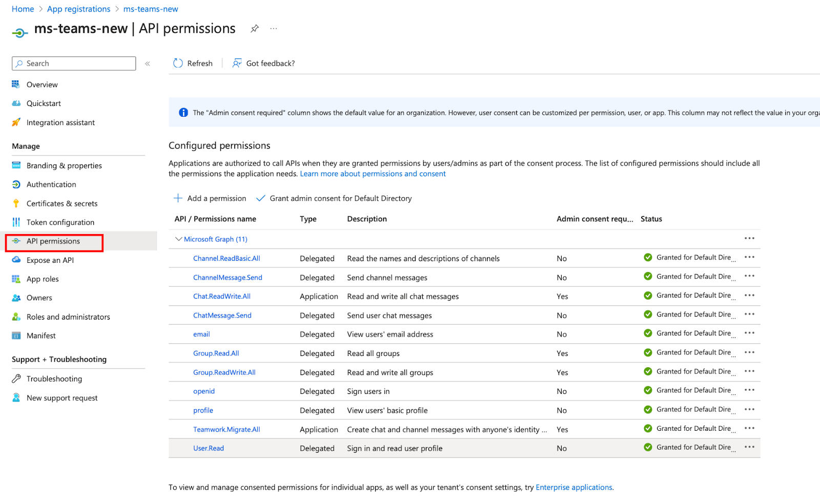Click the Admin consent requ... column header
The width and height of the screenshot is (820, 504).
[x=594, y=219]
